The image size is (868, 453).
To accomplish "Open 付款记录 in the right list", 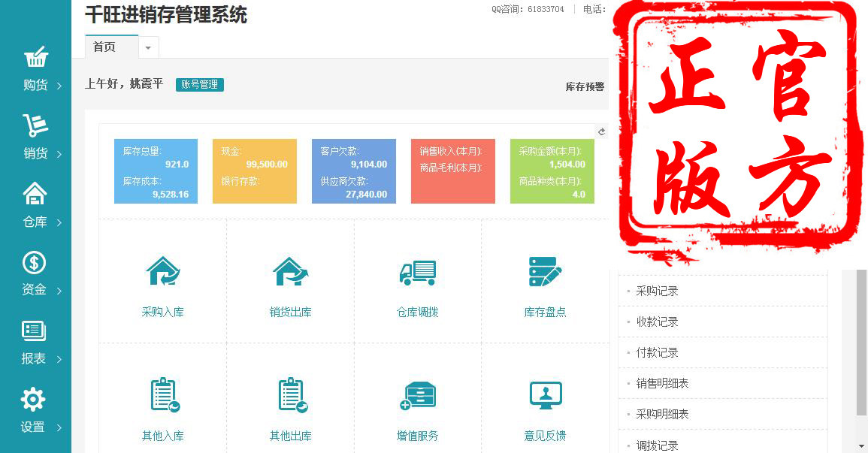I will [657, 352].
